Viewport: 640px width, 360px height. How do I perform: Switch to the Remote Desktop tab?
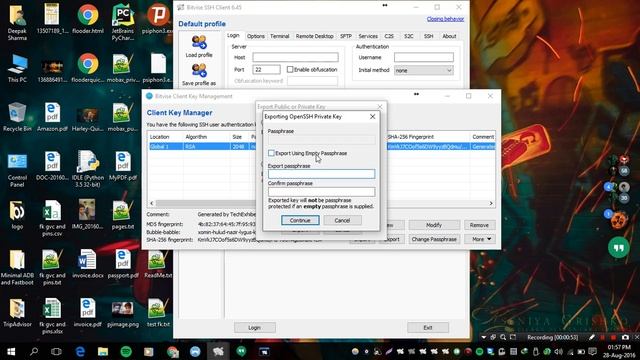(314, 36)
